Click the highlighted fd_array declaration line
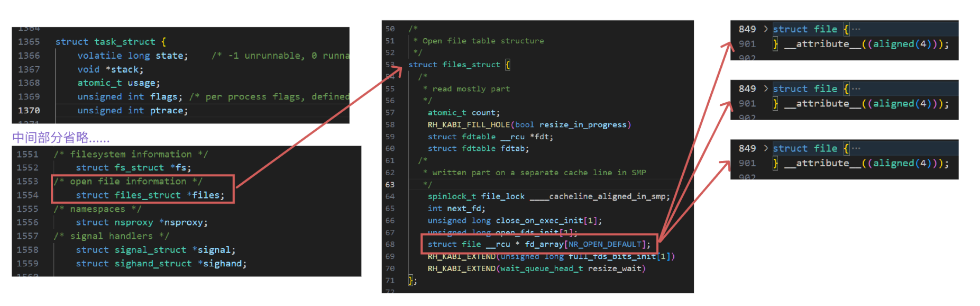The height and width of the screenshot is (306, 980). [x=538, y=245]
